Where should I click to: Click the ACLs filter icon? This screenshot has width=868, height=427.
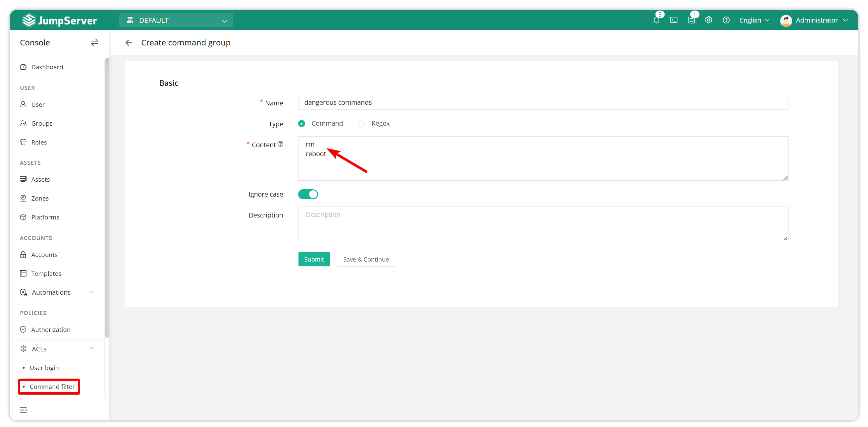tap(23, 349)
